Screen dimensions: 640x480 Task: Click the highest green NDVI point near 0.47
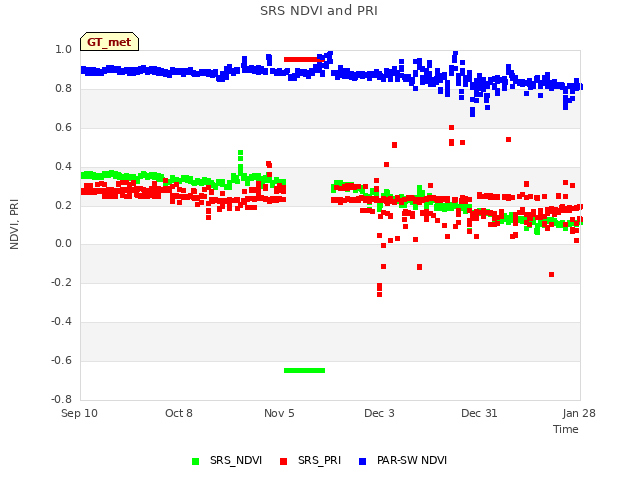tap(240, 153)
